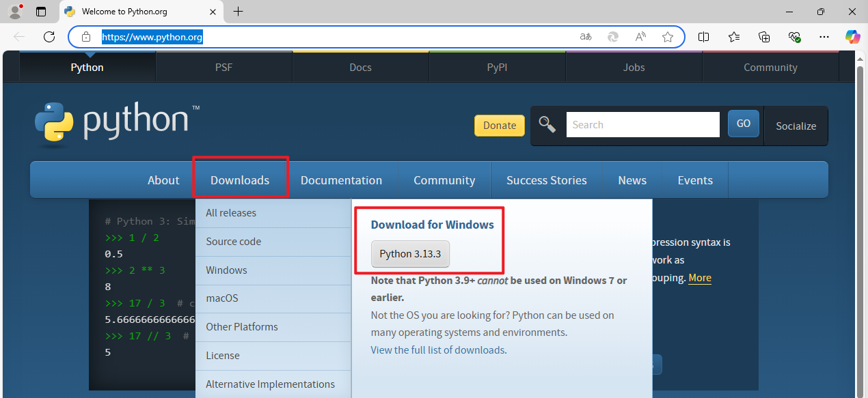Image resolution: width=868 pixels, height=398 pixels.
Task: Open the Collections icon
Action: (x=764, y=37)
